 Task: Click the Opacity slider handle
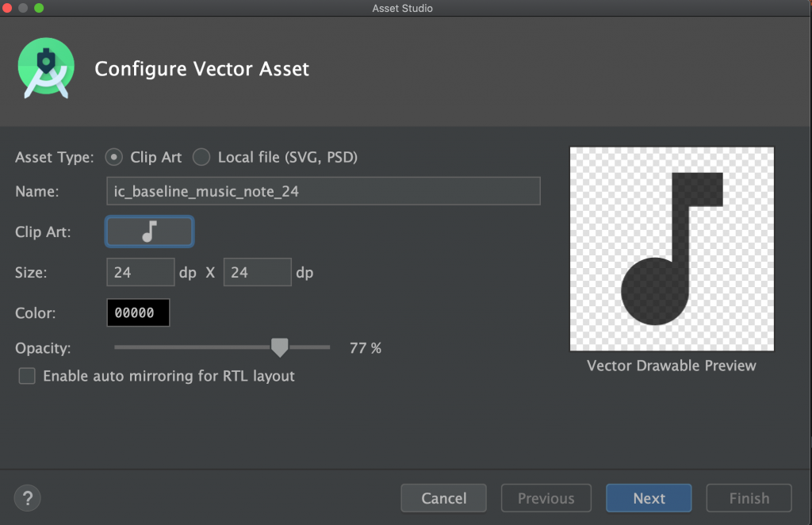[279, 347]
